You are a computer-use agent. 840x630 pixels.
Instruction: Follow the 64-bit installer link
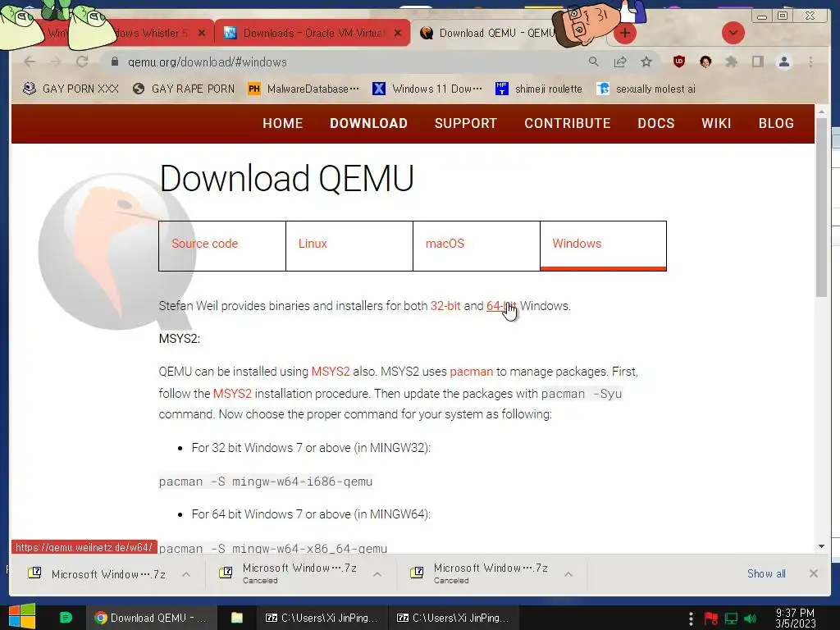coord(501,306)
